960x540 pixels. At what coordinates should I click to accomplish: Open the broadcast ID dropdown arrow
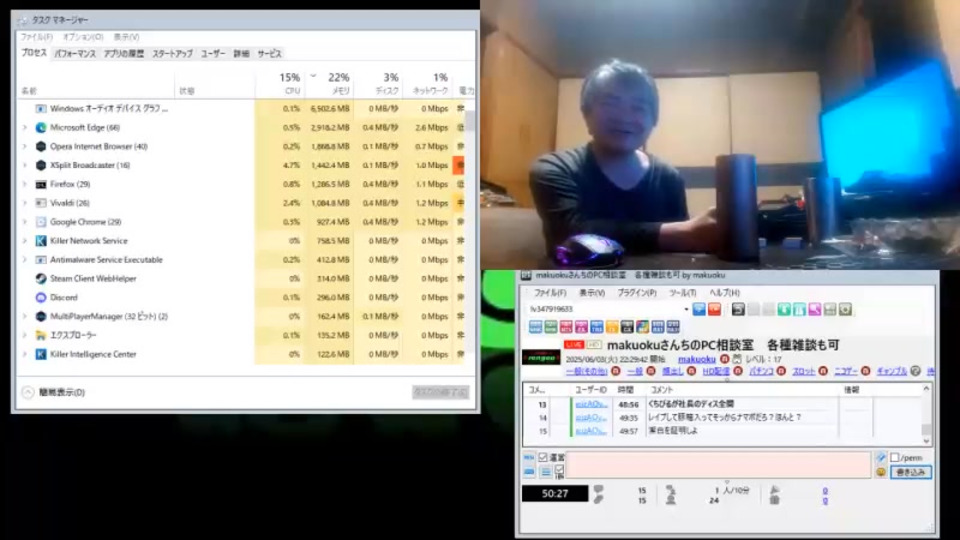click(x=686, y=309)
